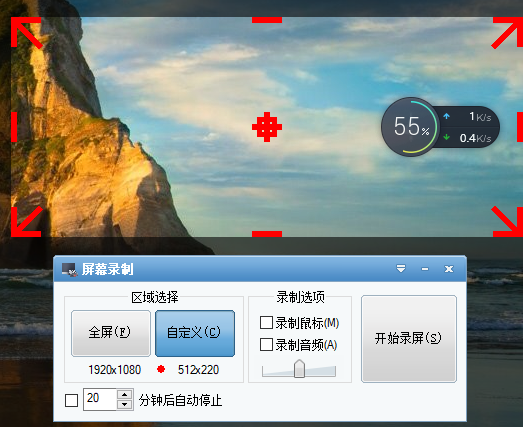Image resolution: width=523 pixels, height=427 pixels.
Task: Select 自定义(C) custom region
Action: (x=195, y=333)
